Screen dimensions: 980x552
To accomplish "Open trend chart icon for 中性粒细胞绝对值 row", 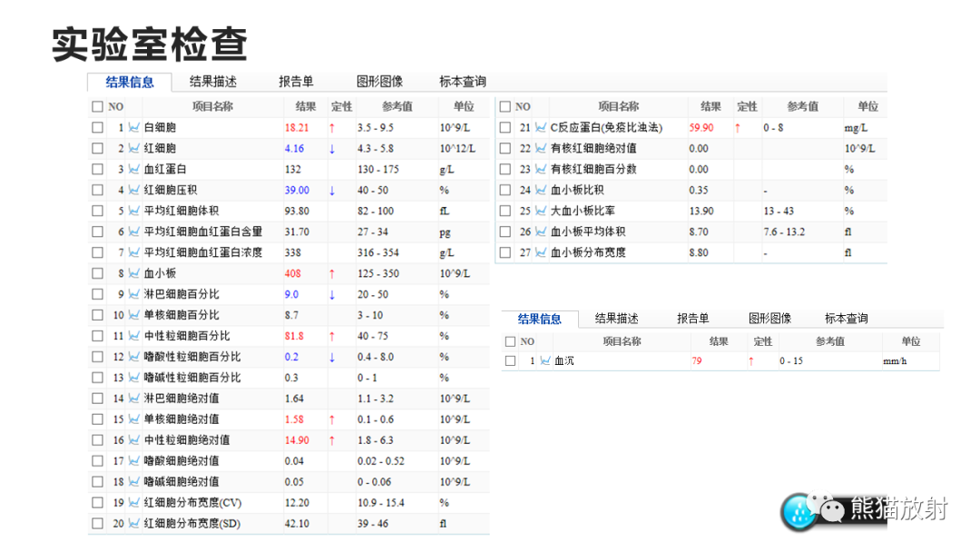I will click(x=133, y=440).
